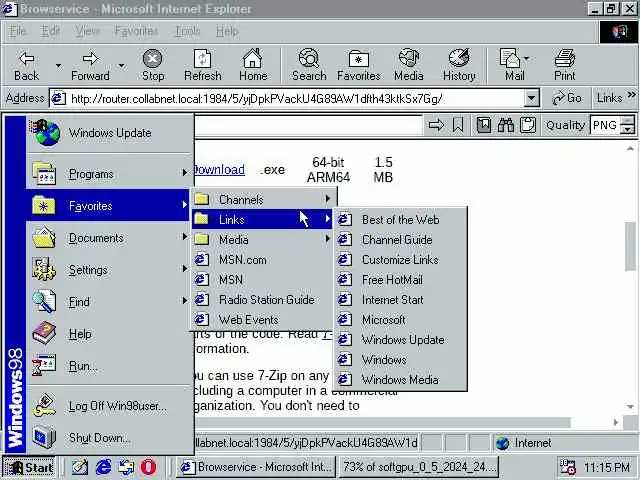This screenshot has height=480, width=640.
Task: Open the File menu
Action: (x=18, y=31)
